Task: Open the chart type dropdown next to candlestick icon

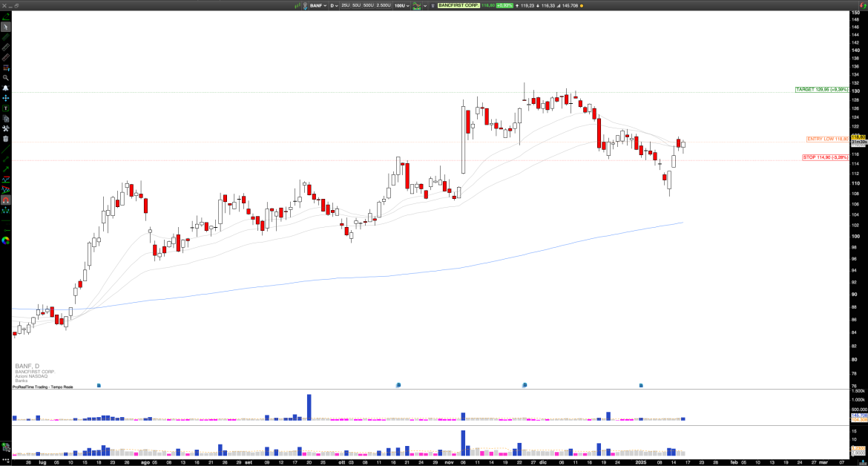Action: pyautogui.click(x=424, y=5)
